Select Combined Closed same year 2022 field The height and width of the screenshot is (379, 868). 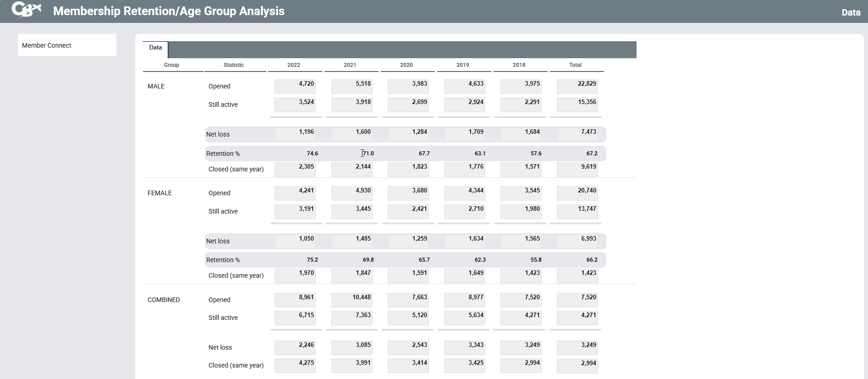click(x=295, y=365)
